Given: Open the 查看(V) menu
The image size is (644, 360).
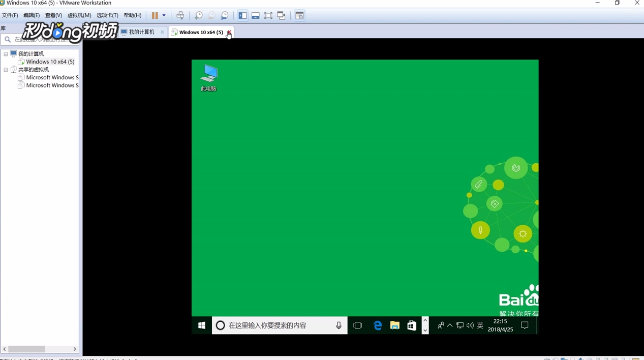Looking at the screenshot, I should (x=53, y=15).
